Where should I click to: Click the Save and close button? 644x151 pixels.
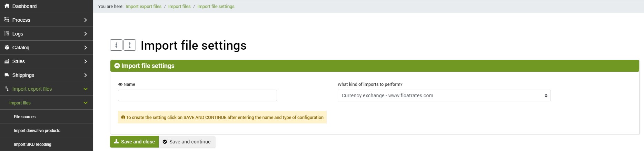tap(134, 142)
